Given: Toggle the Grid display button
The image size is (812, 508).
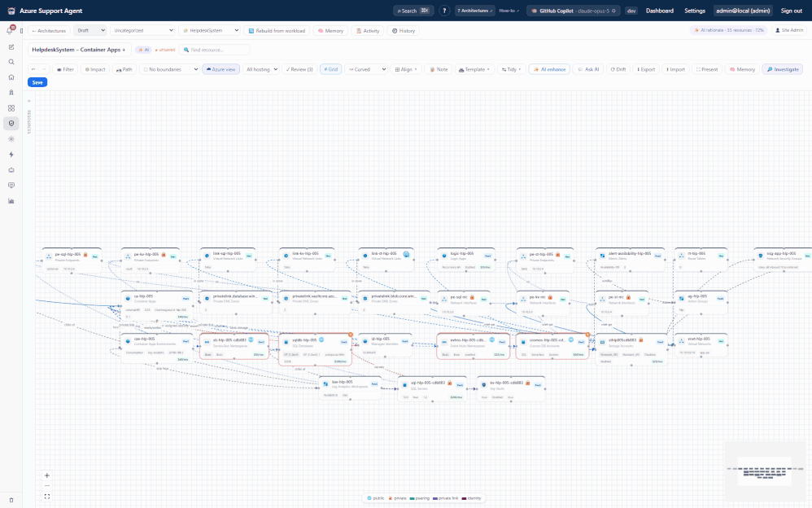Looking at the screenshot, I should pyautogui.click(x=331, y=69).
